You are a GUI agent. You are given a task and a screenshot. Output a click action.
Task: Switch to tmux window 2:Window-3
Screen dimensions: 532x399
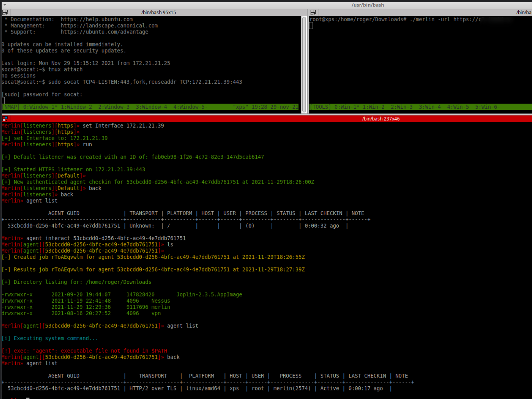114,107
